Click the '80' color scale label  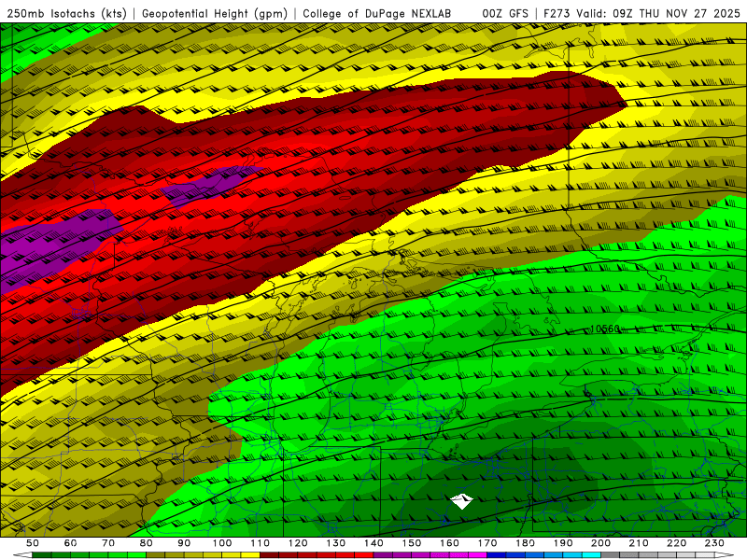point(146,543)
